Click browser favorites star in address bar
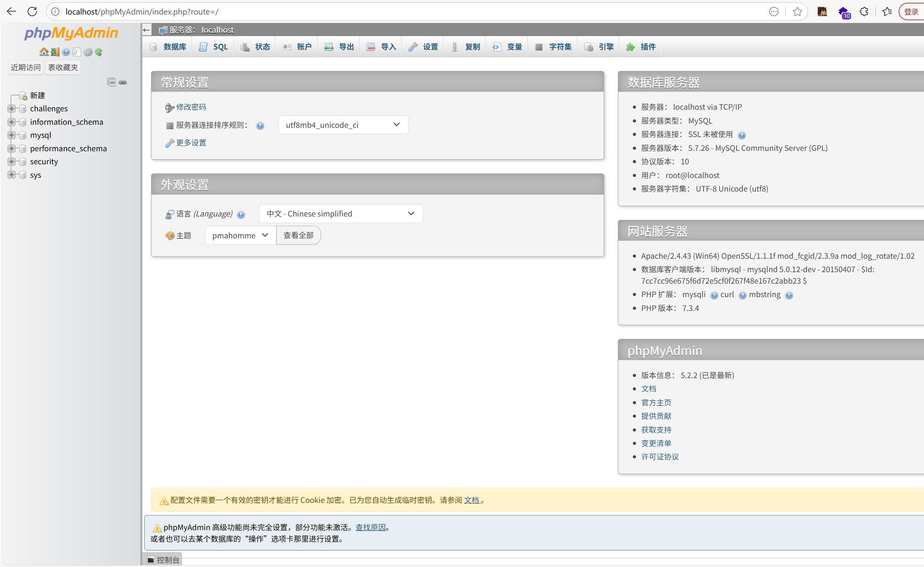 tap(797, 12)
